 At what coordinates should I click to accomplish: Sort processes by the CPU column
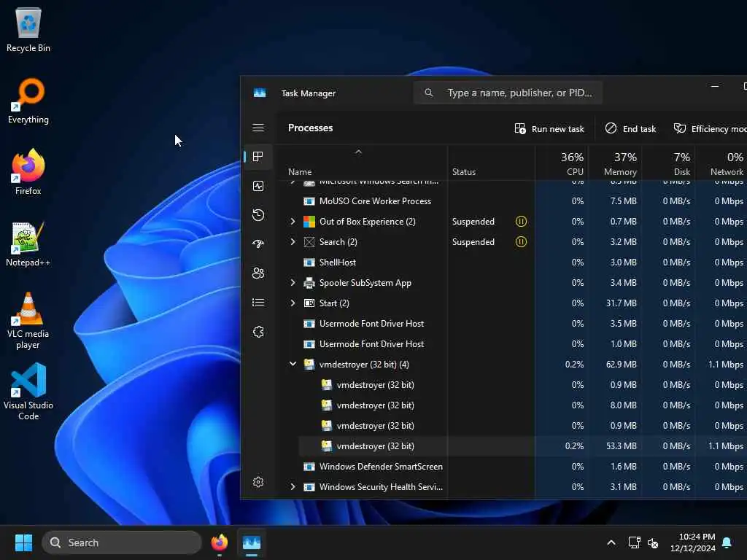[x=561, y=163]
